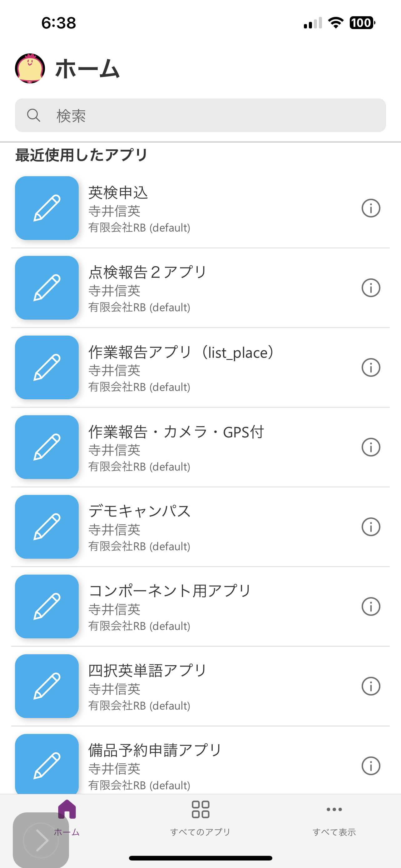401x868 pixels.
Task: Launch 英検申込 via its pencil icon
Action: click(47, 208)
